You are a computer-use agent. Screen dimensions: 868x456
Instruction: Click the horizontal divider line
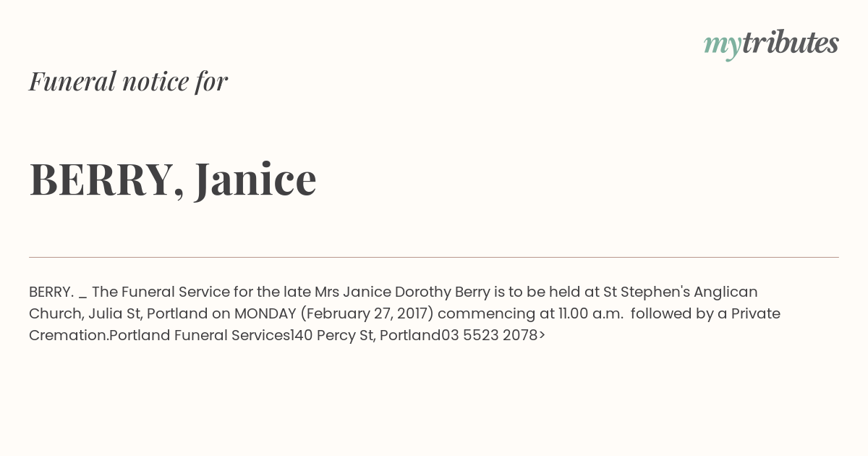[x=434, y=257]
